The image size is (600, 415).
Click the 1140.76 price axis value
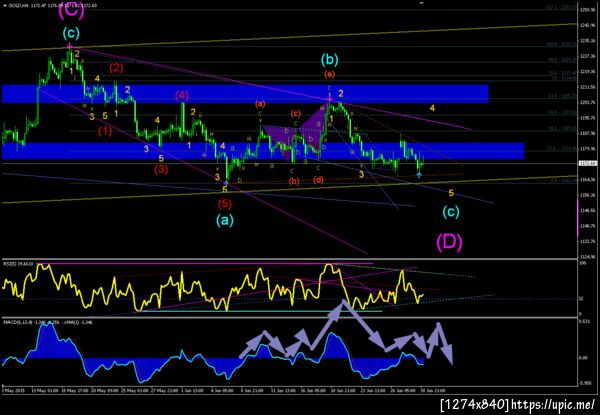(586, 226)
